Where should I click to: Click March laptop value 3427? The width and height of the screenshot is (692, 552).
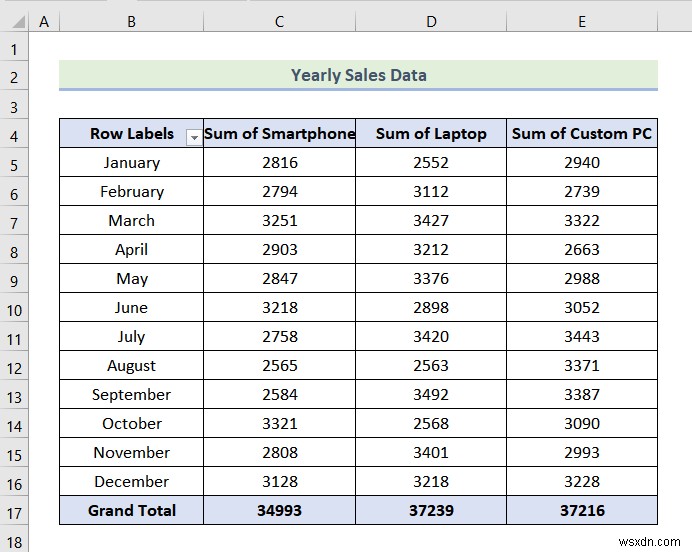click(x=431, y=220)
